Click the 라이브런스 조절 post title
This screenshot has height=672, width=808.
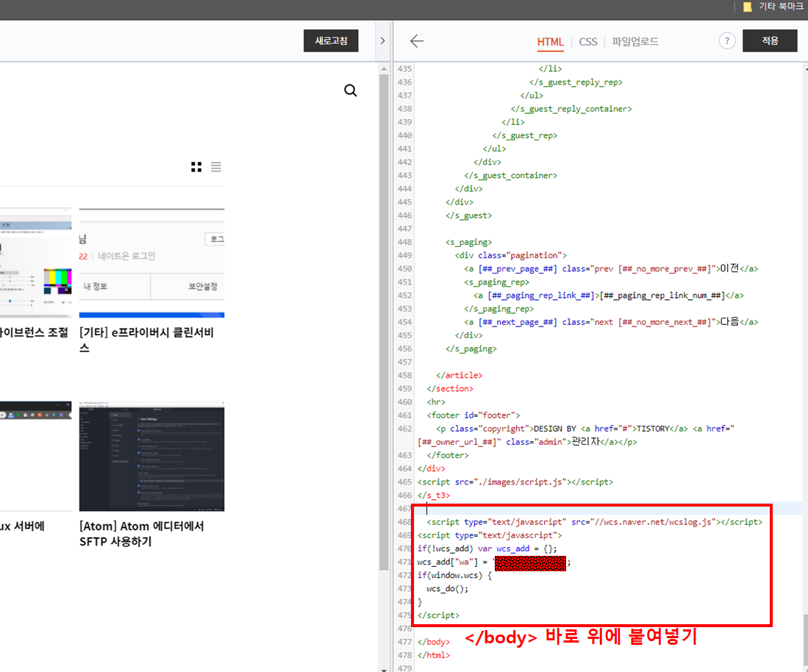pyautogui.click(x=34, y=332)
